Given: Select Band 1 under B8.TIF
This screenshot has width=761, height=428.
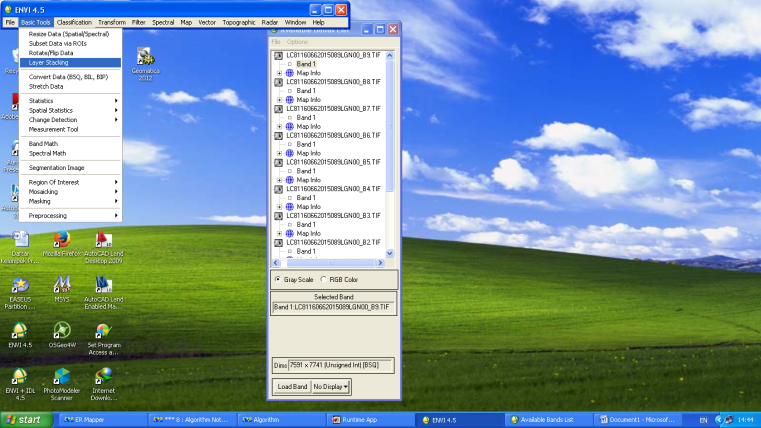Looking at the screenshot, I should pos(306,91).
